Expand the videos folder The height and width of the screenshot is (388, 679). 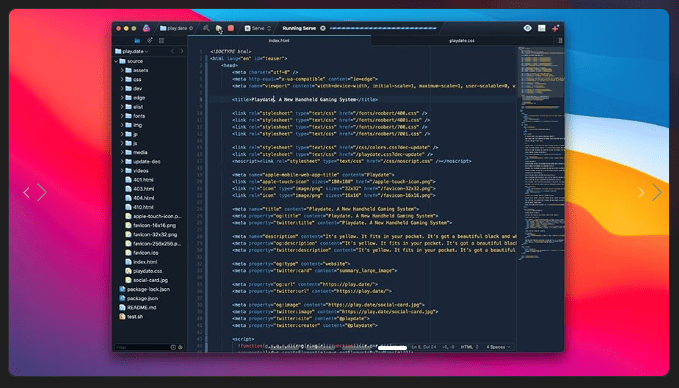click(x=122, y=171)
